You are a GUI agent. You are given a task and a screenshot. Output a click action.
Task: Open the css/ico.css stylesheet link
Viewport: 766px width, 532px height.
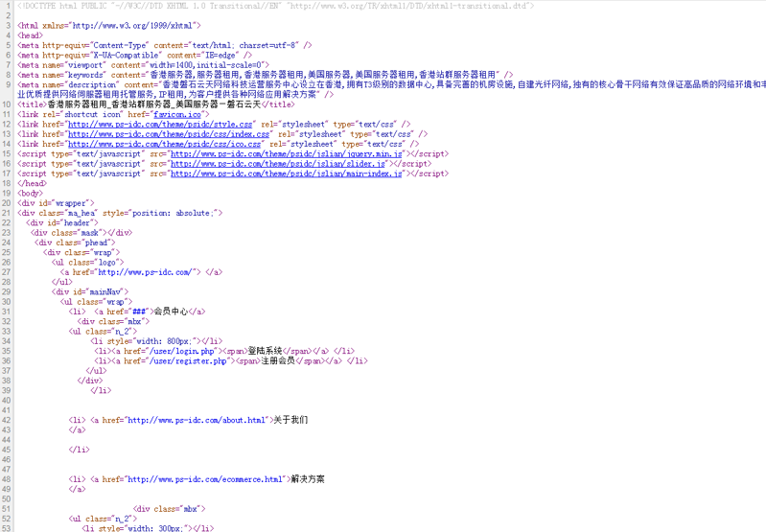coord(165,144)
